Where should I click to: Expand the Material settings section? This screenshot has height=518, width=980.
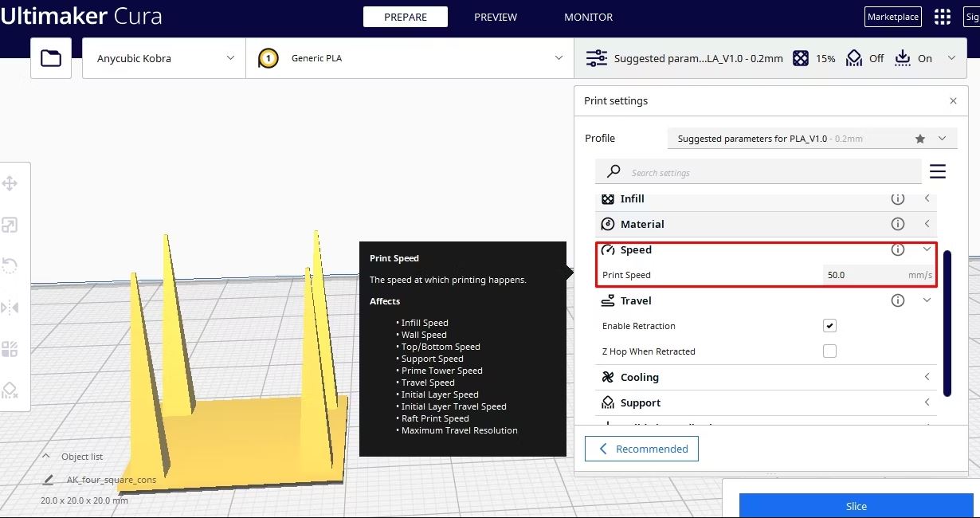coord(927,224)
